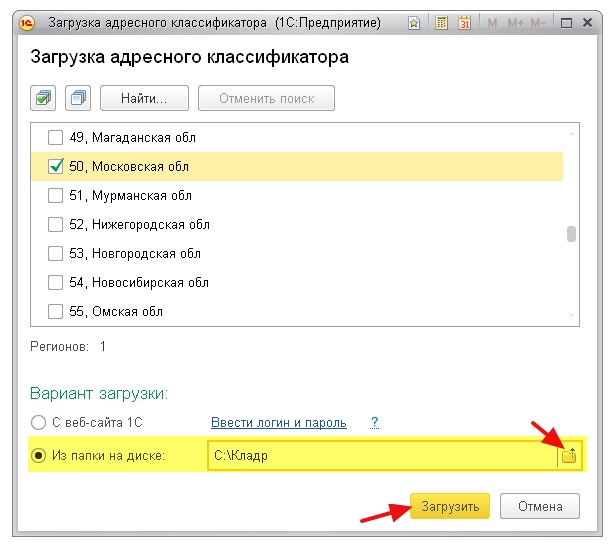Select the row text 52, Нижегородская обл

click(x=139, y=224)
